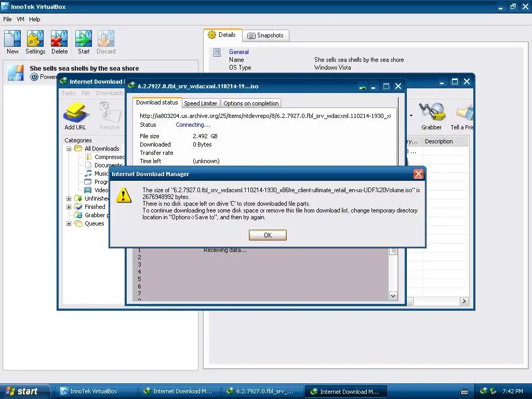This screenshot has height=399, width=532.
Task: Click the keyboard icon in the taskbar
Action: point(464,392)
